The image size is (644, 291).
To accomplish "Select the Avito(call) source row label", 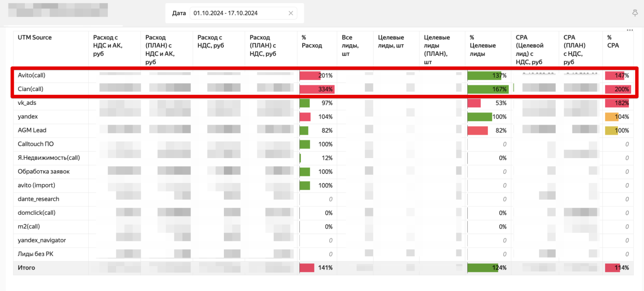I will click(32, 75).
